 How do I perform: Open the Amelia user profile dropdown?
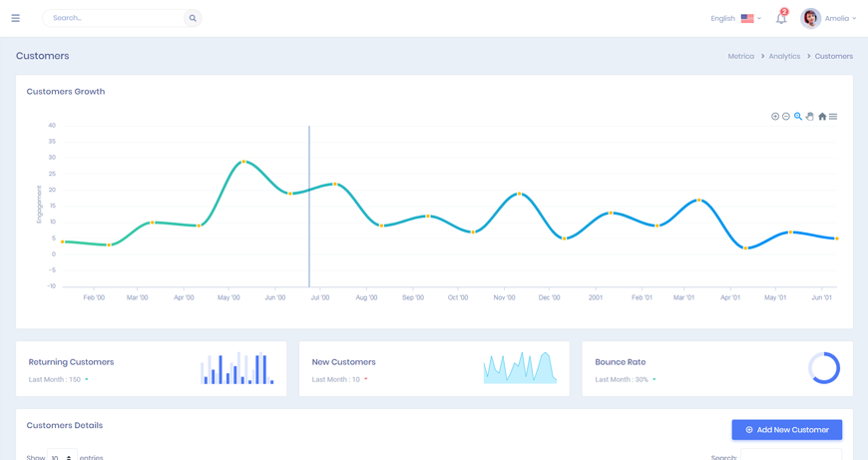coord(828,18)
